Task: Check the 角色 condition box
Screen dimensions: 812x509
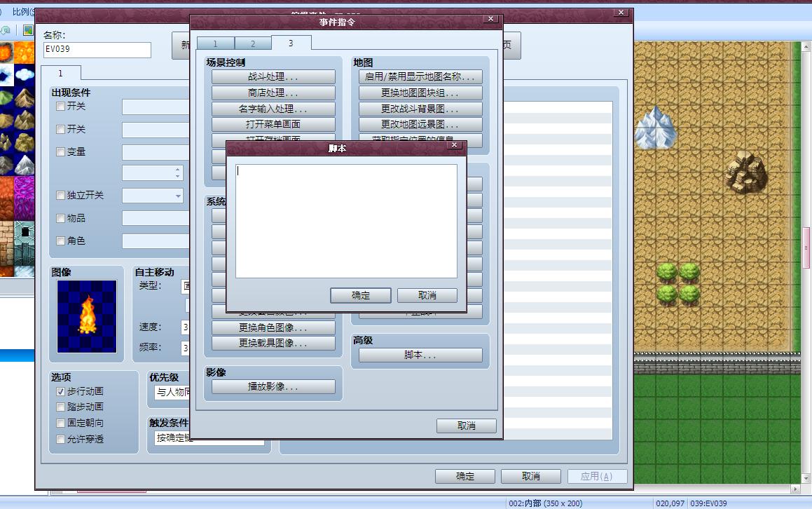Action: tap(60, 241)
